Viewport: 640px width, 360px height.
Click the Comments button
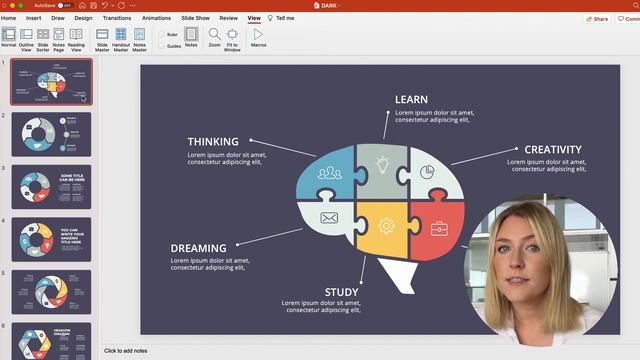[628, 19]
